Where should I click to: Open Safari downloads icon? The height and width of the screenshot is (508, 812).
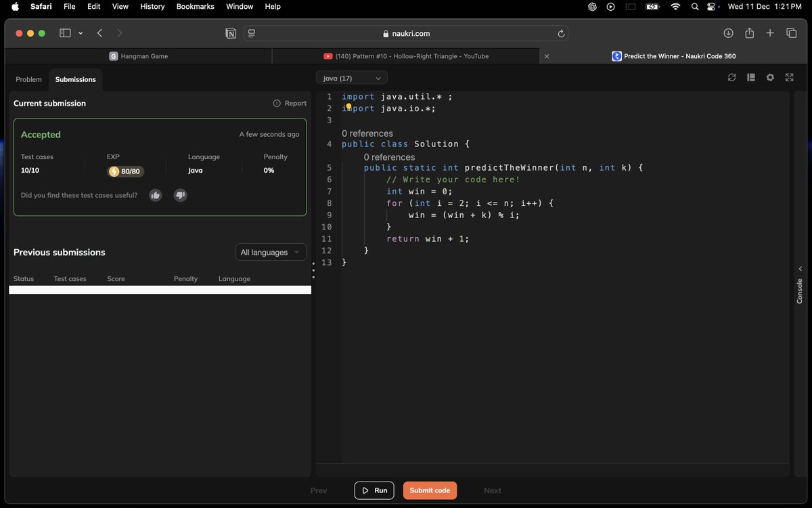pos(729,33)
